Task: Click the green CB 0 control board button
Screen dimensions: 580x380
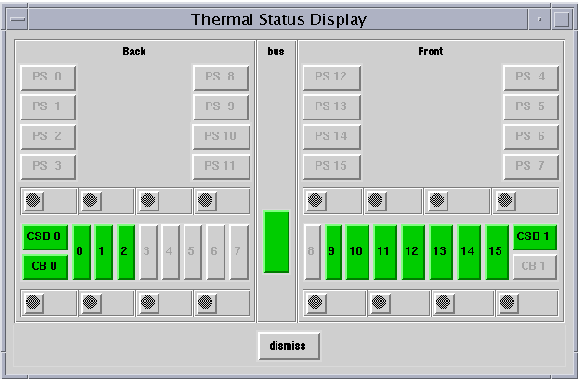Action: [x=45, y=267]
